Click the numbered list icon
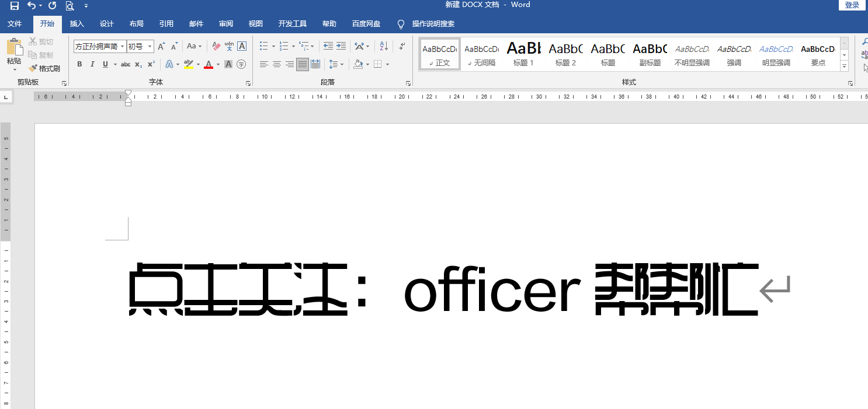The height and width of the screenshot is (409, 868). click(x=284, y=46)
